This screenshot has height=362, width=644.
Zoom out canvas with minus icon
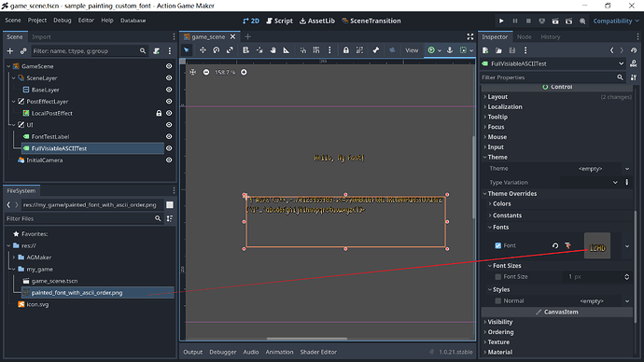(x=206, y=72)
